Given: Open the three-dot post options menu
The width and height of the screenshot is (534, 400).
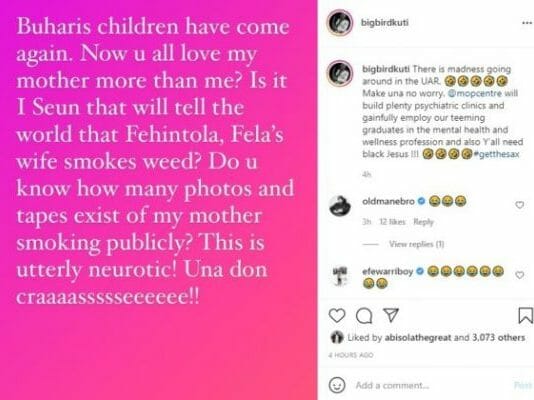Looking at the screenshot, I should (527, 23).
